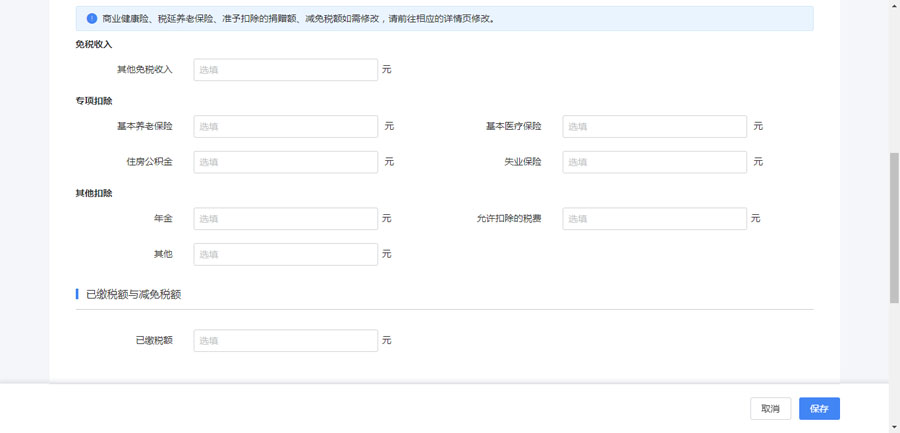Focus the 基本养老保险 amount field
900x433 pixels.
(285, 127)
